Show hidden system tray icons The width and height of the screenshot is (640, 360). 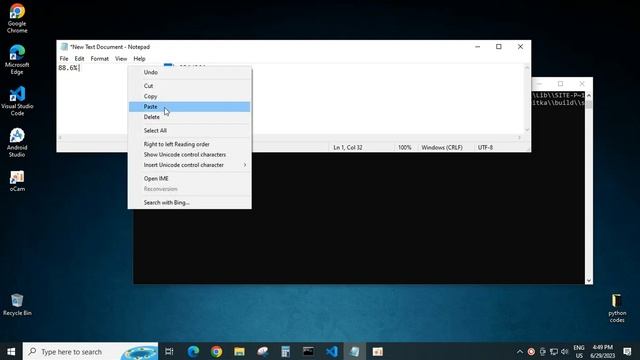pyautogui.click(x=520, y=351)
